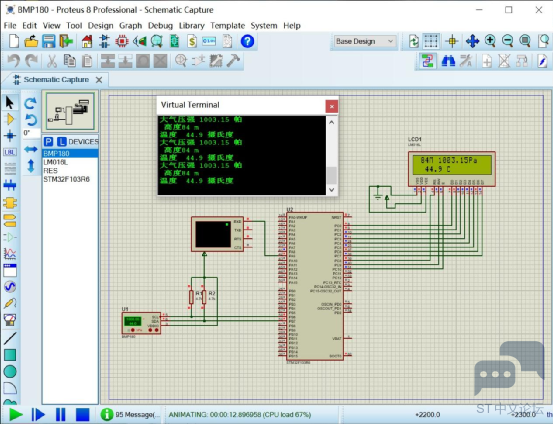Select the Virtual Instruments mode icon
553x424 pixels.
click(10, 320)
